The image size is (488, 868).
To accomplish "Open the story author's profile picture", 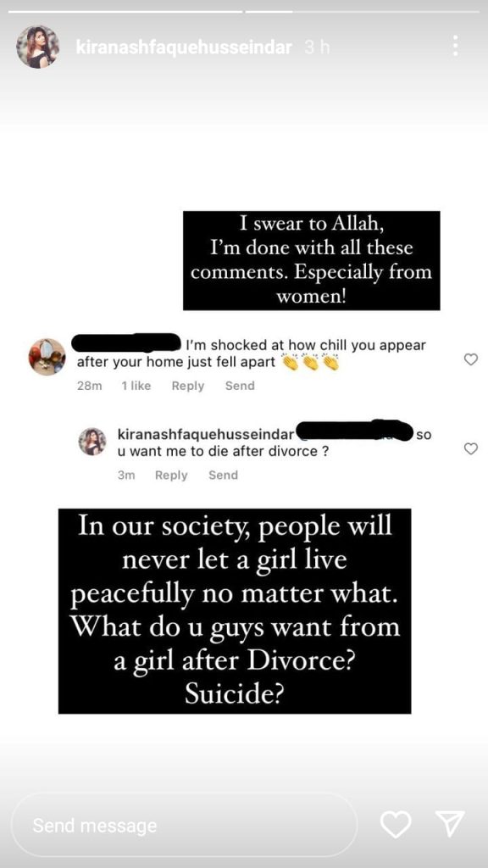I will (37, 47).
